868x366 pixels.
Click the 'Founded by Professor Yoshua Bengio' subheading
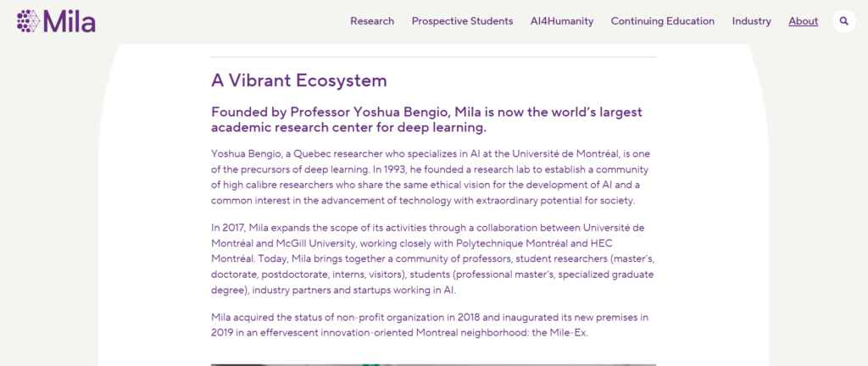pyautogui.click(x=427, y=120)
